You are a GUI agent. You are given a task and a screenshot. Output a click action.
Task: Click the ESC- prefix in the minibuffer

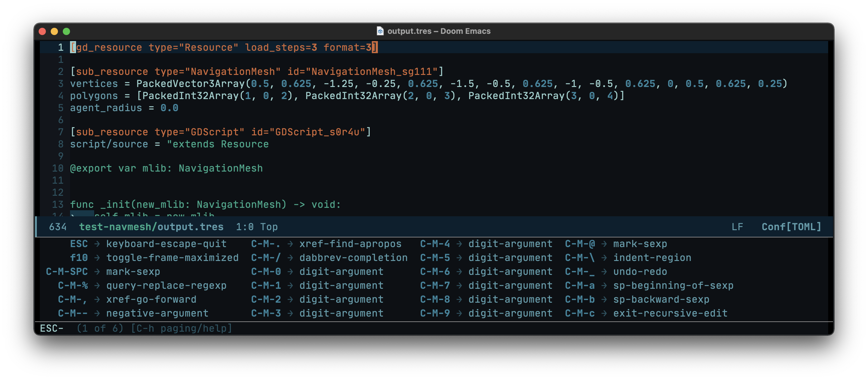pos(51,328)
